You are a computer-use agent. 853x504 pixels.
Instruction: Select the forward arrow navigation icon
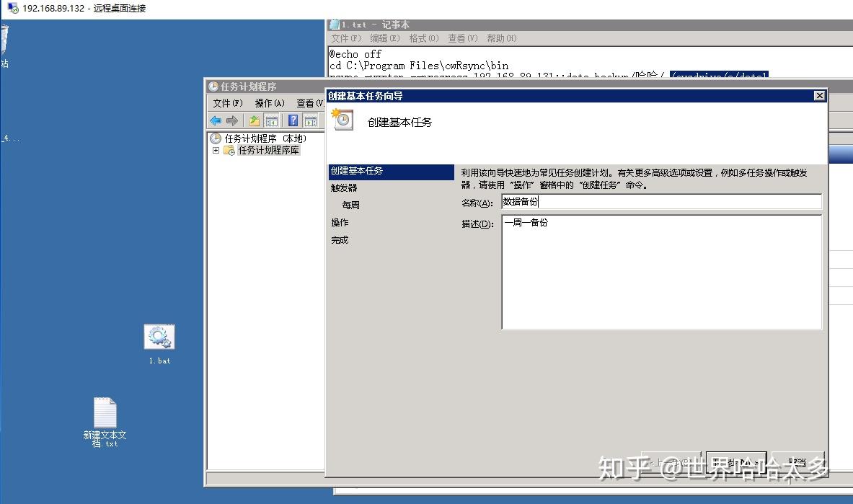(232, 120)
